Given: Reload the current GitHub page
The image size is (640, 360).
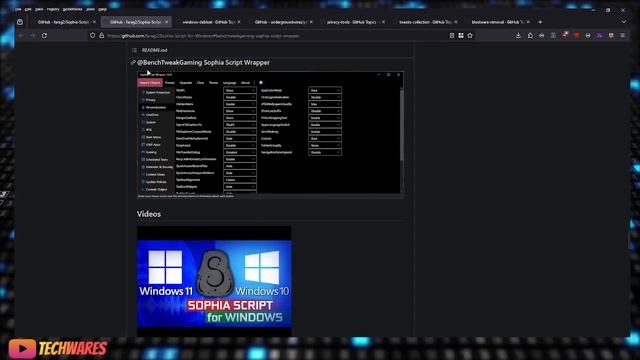Looking at the screenshot, I should click(x=44, y=36).
